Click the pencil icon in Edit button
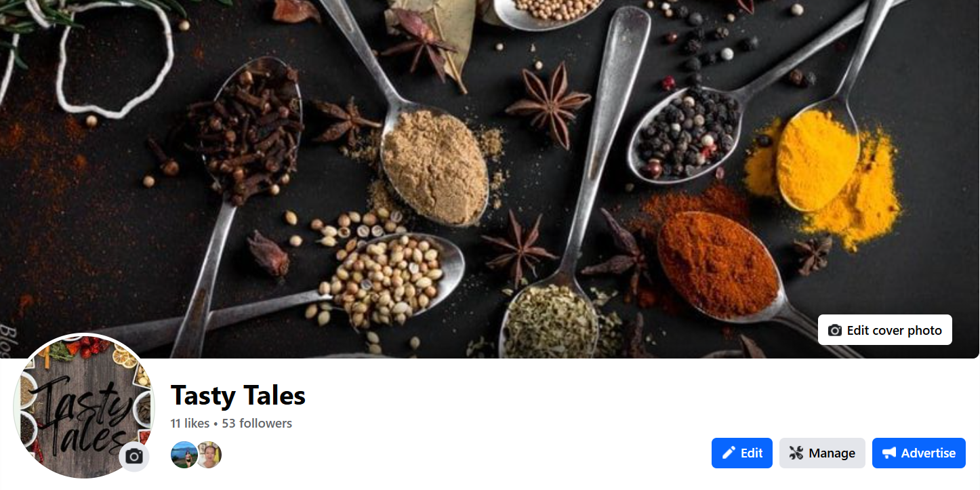980x490 pixels. (729, 453)
